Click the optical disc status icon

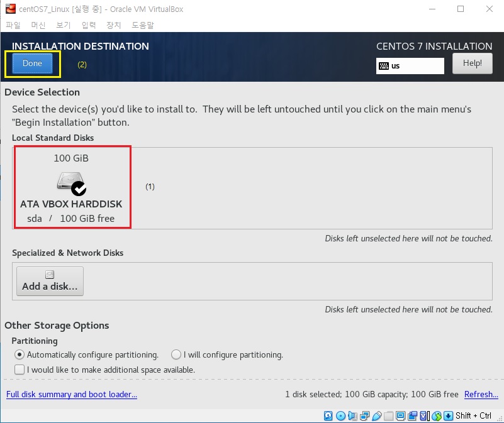[340, 415]
